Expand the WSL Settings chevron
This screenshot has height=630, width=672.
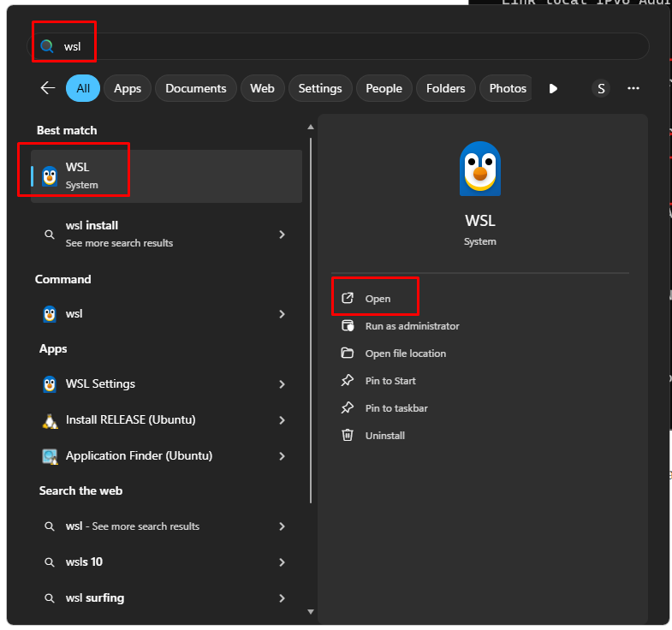[x=282, y=384]
